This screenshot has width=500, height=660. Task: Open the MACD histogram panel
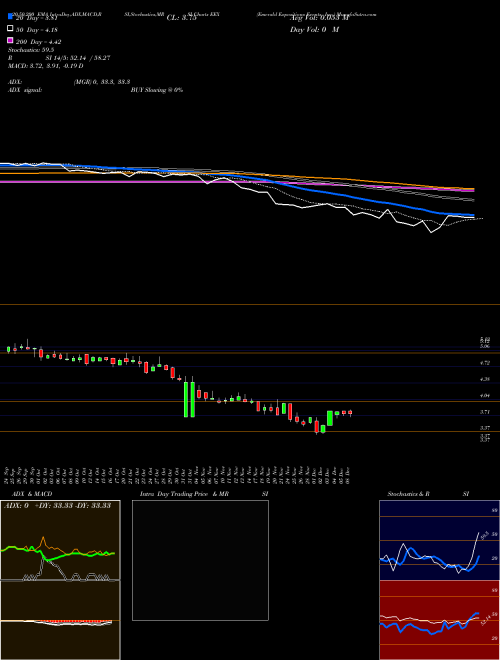click(60, 620)
